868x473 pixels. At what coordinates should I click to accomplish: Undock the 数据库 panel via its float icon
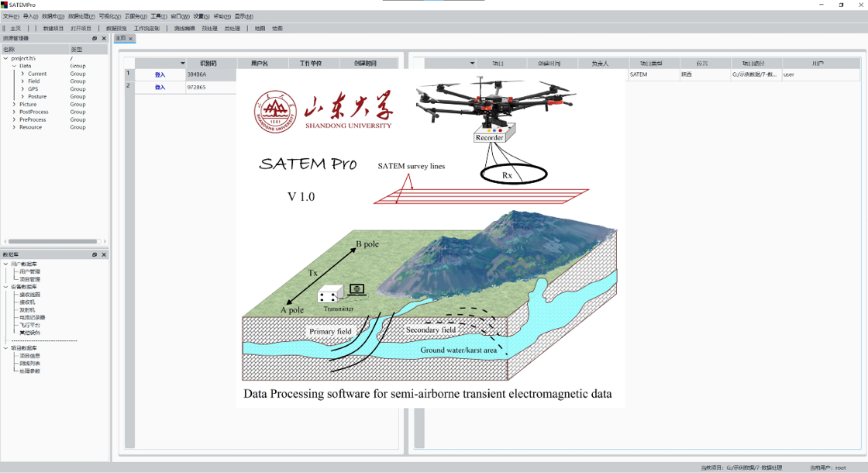tap(95, 254)
